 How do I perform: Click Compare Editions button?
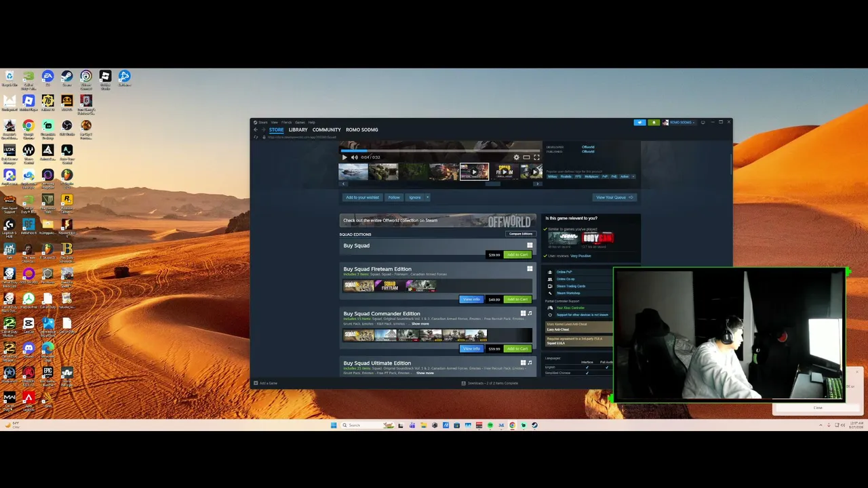point(521,234)
